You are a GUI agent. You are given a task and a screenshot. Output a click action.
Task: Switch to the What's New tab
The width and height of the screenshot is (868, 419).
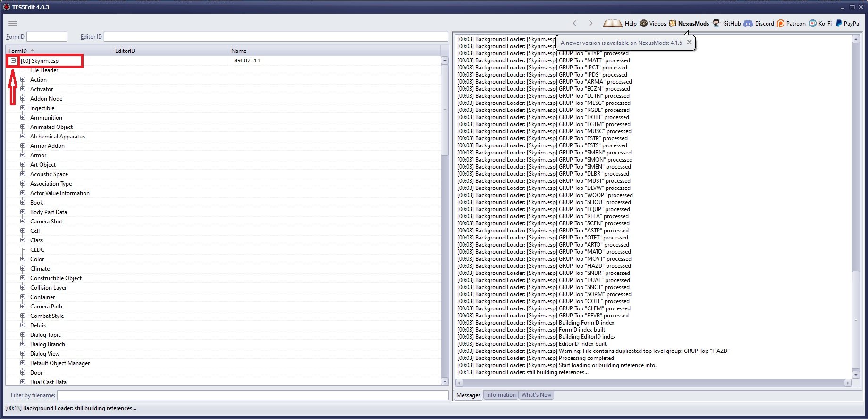536,395
